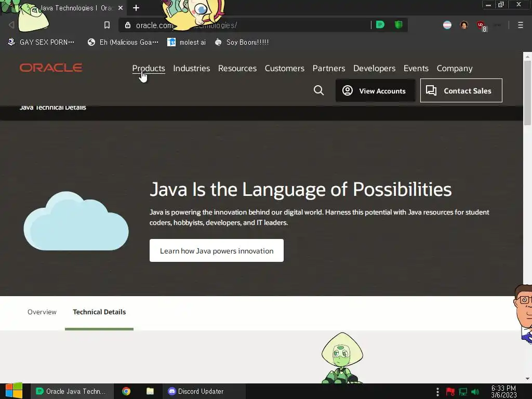Open the Industries menu
Viewport: 532px width, 399px height.
coord(191,68)
